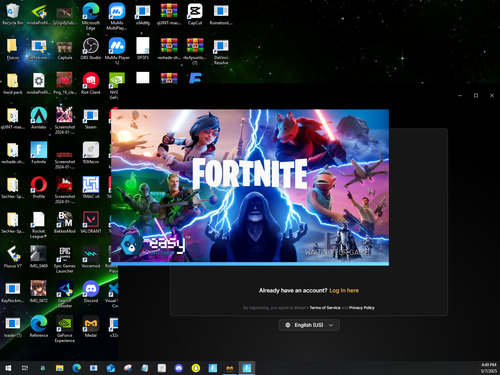
Task: Open the MuMu MultiPlayer desktop shortcut
Action: coord(117,16)
